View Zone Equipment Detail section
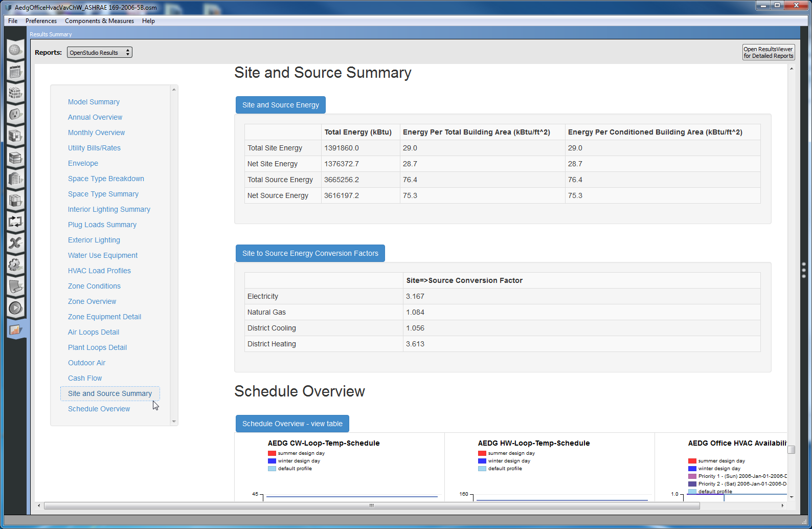Image resolution: width=812 pixels, height=529 pixels. point(104,317)
